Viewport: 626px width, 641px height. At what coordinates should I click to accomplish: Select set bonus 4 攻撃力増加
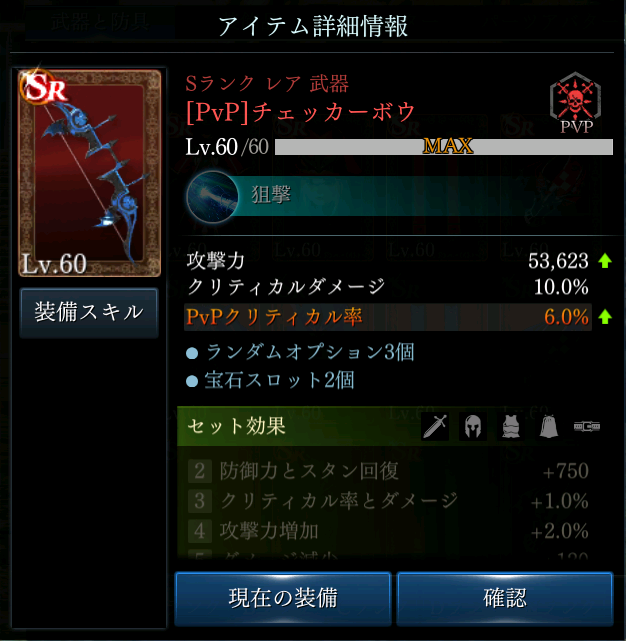(388, 531)
